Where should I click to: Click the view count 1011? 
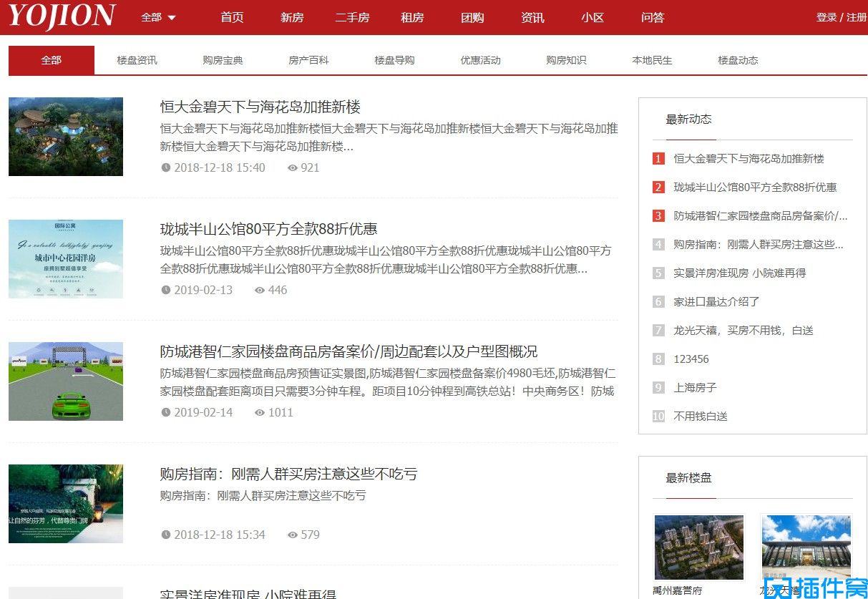click(x=281, y=413)
